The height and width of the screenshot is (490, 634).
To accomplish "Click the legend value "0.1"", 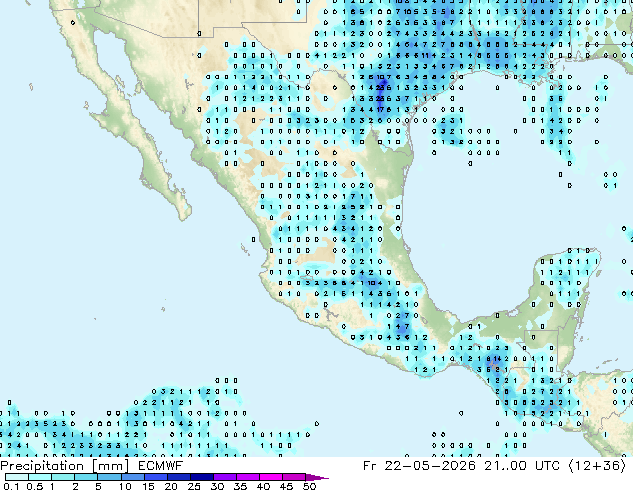I will click(12, 486).
